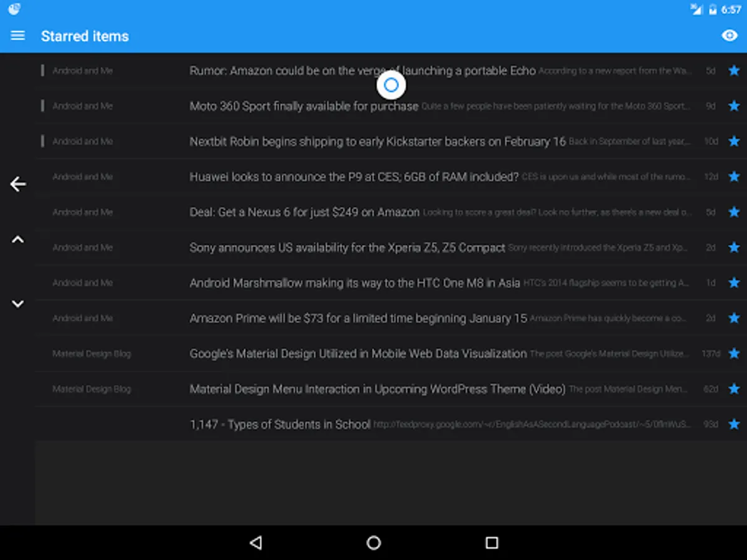Select Android and Me label on Echo row

(x=83, y=71)
